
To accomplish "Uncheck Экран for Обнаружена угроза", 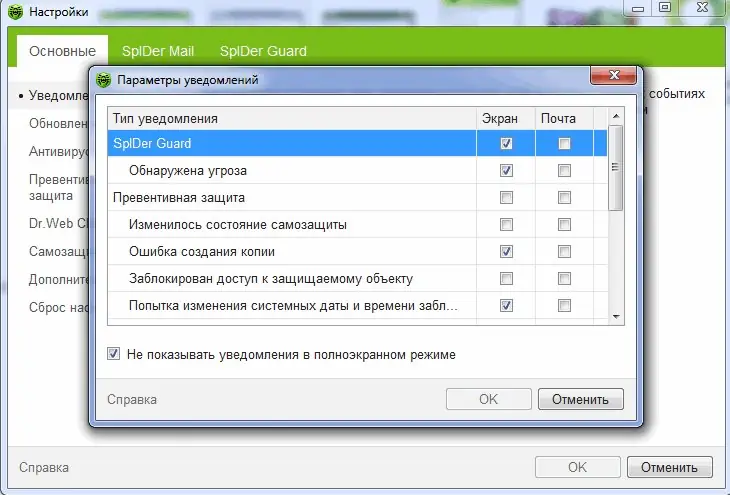I will tap(506, 170).
